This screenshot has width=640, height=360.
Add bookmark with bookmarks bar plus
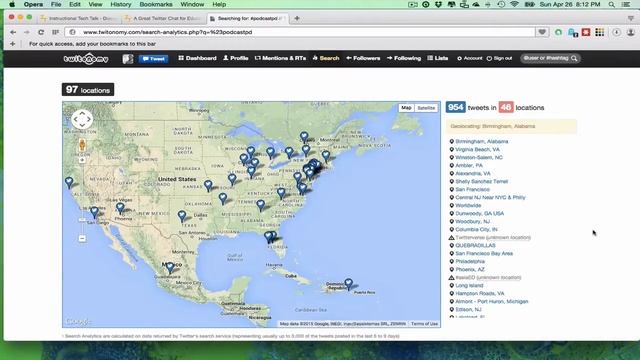point(13,44)
